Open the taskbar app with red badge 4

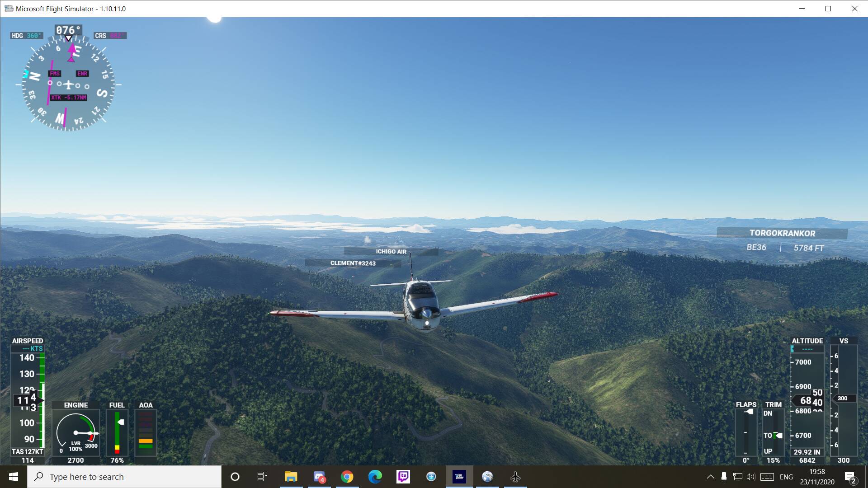(319, 477)
